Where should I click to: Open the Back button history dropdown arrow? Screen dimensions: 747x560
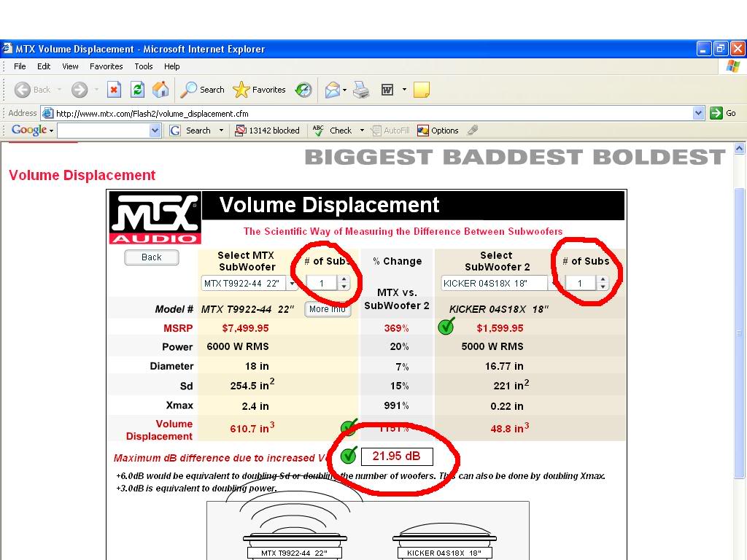point(59,90)
